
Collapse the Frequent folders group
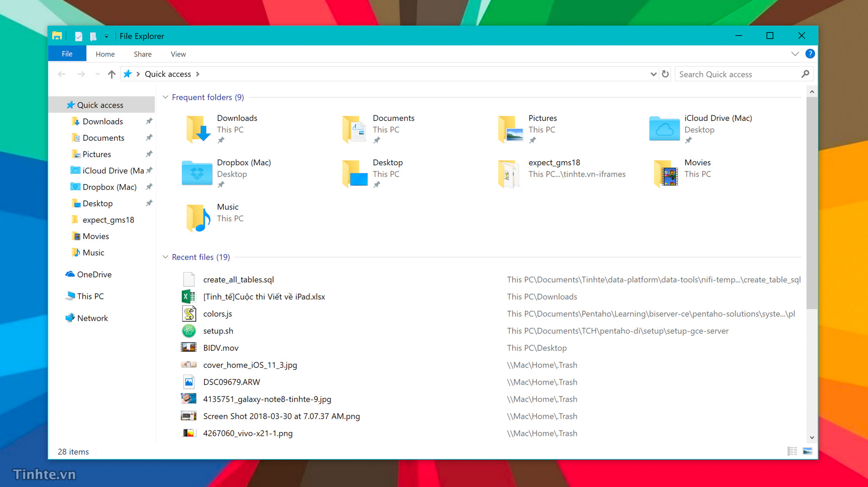tap(165, 97)
